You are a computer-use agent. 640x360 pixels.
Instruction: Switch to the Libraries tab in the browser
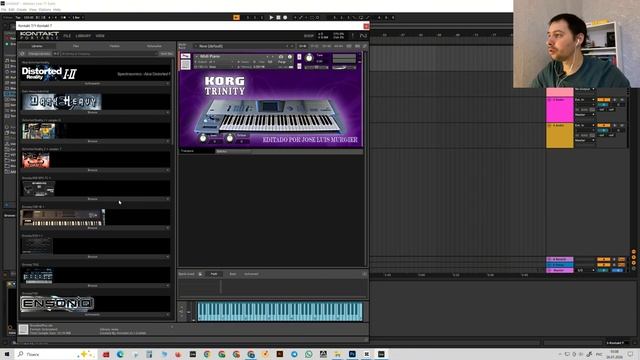tap(37, 46)
